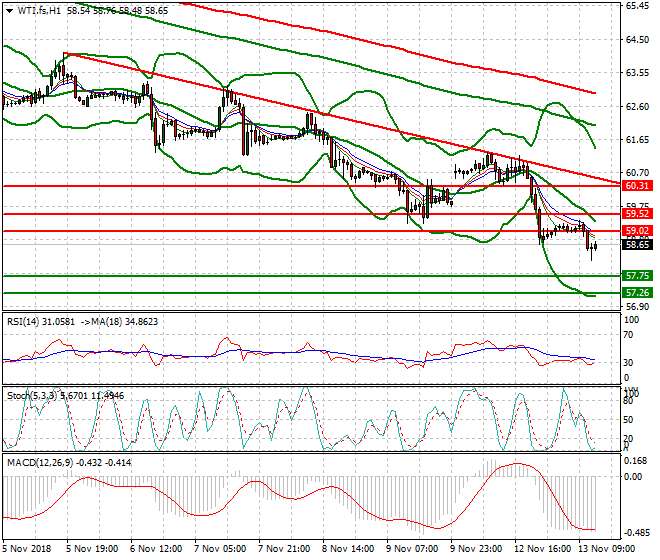
Task: Select the 7 Nov 05:00 time axis label
Action: [220, 549]
